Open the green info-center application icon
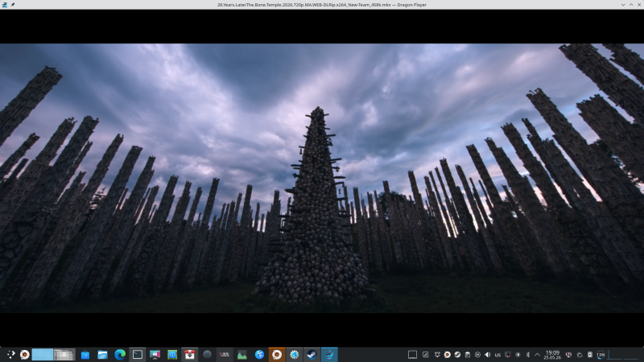 [x=172, y=355]
